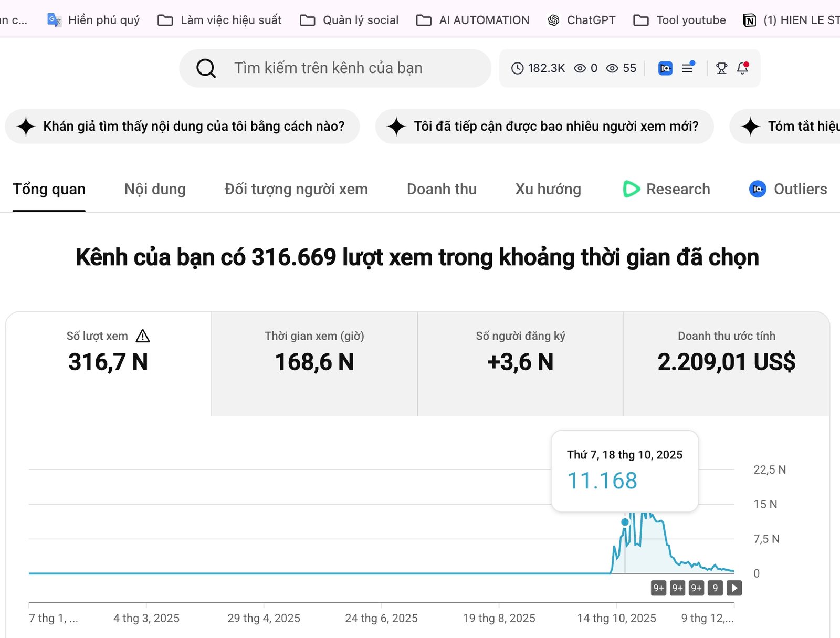This screenshot has width=840, height=638.
Task: Click the 9 video marker under chart
Action: click(715, 588)
